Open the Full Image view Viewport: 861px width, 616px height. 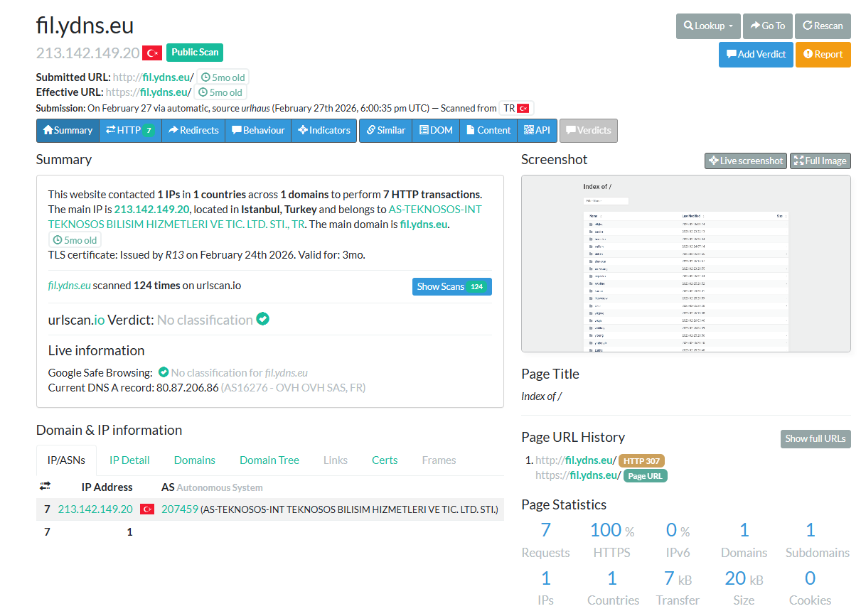pos(820,161)
